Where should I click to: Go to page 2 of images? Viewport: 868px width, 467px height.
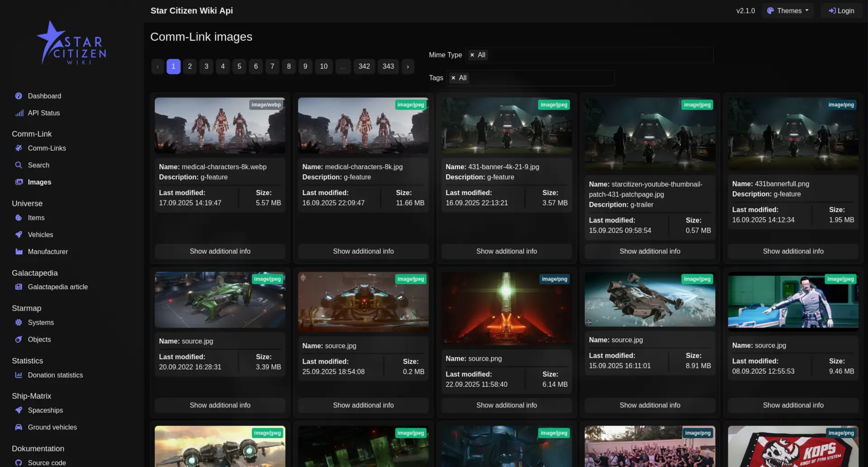tap(190, 67)
